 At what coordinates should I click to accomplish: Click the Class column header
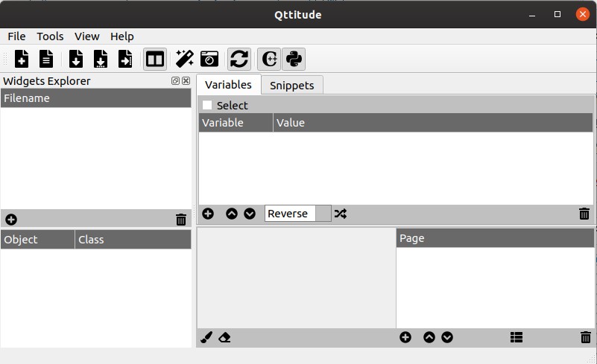[133, 240]
